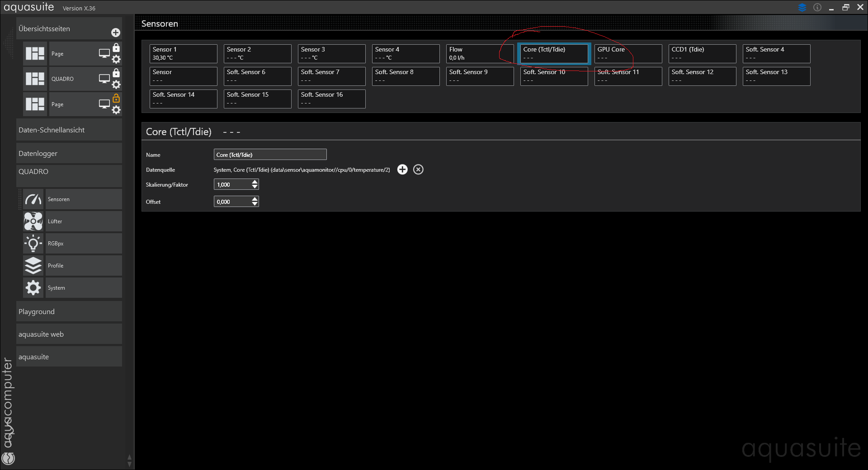Select the Soft. Sensor 15 tile
Screen dimensions: 868x470
point(258,99)
